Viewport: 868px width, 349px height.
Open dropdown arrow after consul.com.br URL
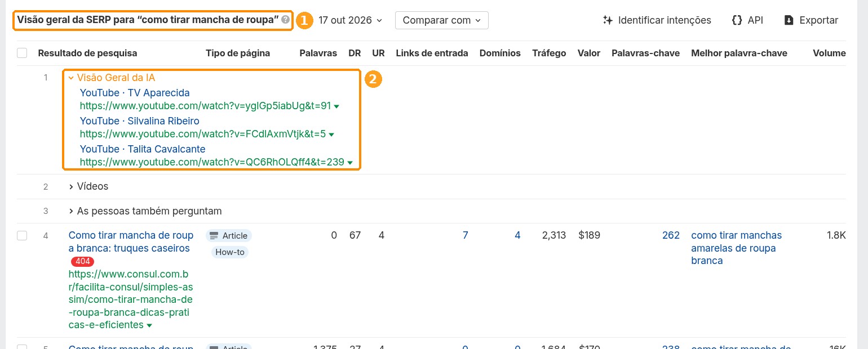point(149,325)
